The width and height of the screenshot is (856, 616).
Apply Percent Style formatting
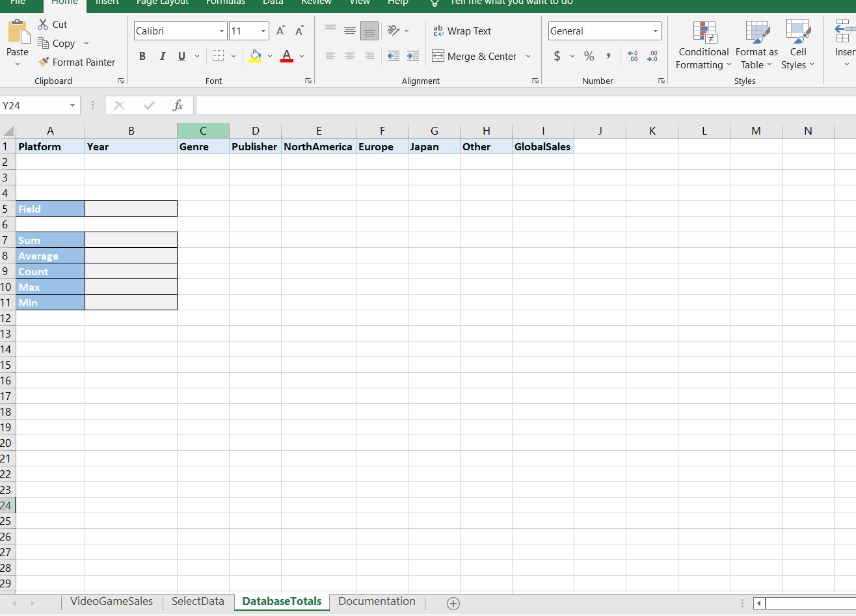coord(589,56)
